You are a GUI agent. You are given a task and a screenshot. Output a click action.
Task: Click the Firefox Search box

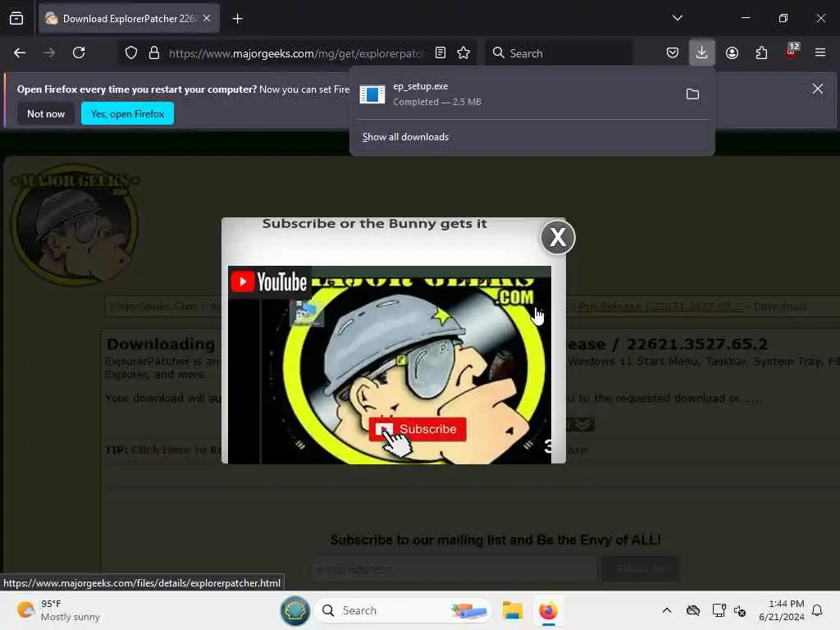[x=558, y=53]
